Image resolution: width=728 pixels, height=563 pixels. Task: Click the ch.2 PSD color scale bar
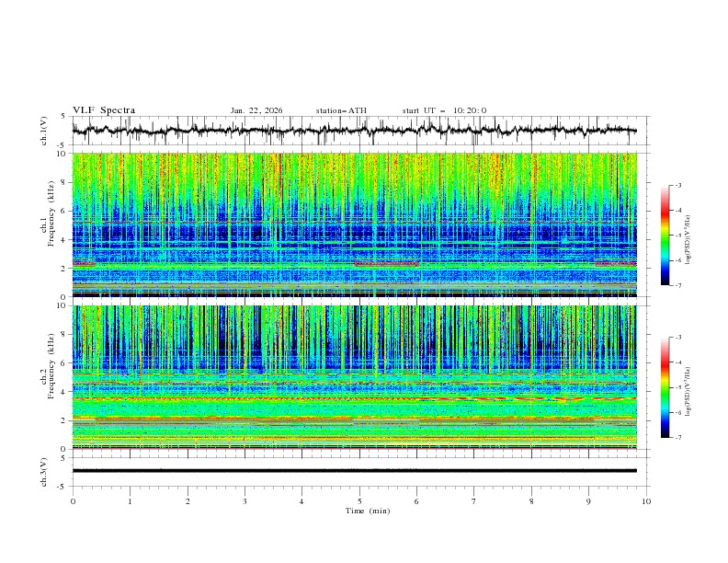click(x=665, y=387)
